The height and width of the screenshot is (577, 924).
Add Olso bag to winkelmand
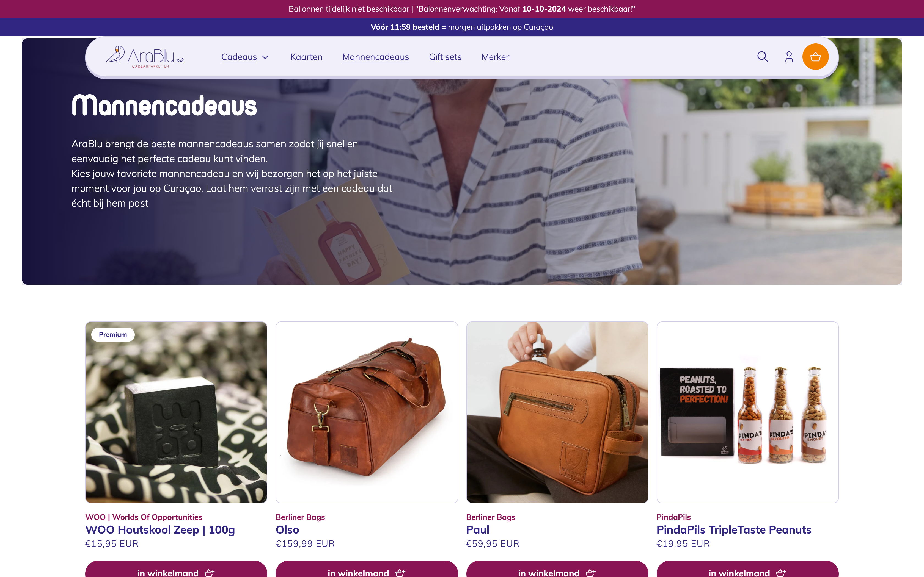point(367,569)
